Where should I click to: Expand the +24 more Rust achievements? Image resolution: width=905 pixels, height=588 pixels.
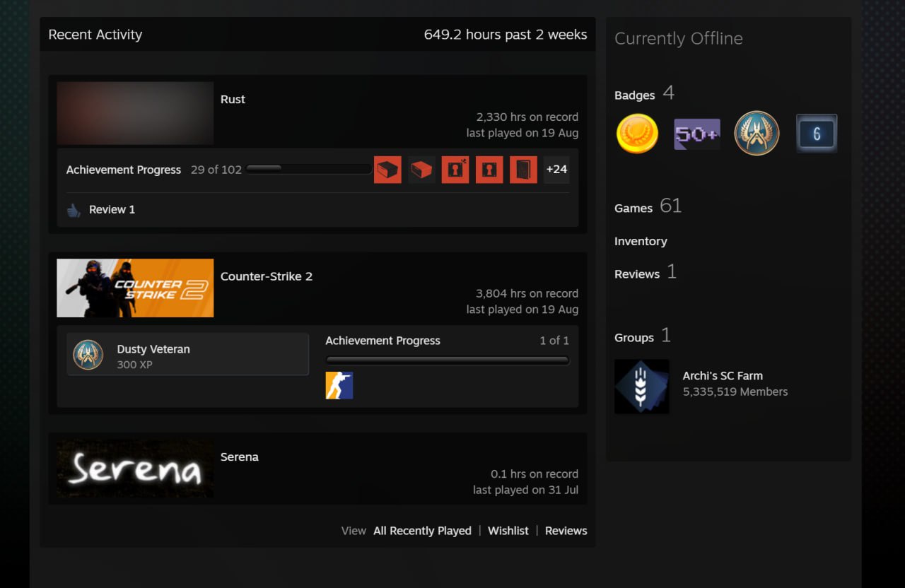pos(556,170)
